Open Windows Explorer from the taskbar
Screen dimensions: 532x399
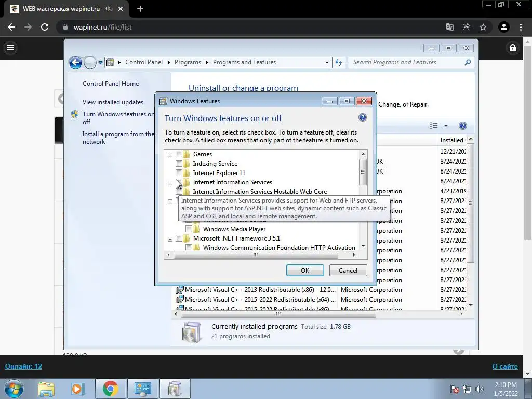46,389
